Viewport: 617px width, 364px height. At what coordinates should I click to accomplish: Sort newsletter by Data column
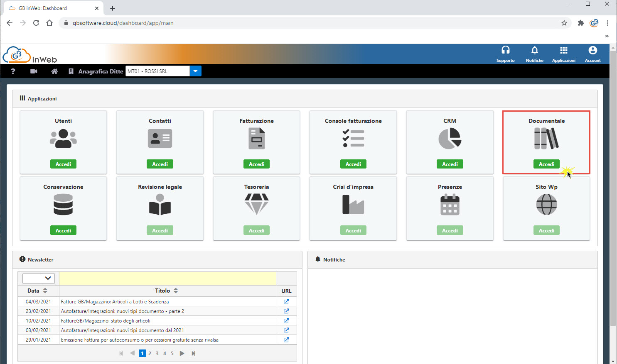coord(45,291)
